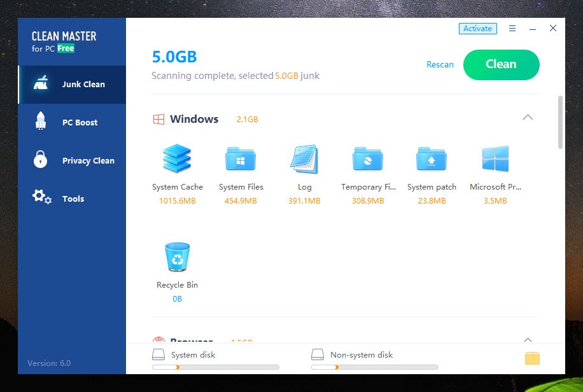The height and width of the screenshot is (392, 583).
Task: Collapse the Browser section chevron
Action: pos(528,340)
